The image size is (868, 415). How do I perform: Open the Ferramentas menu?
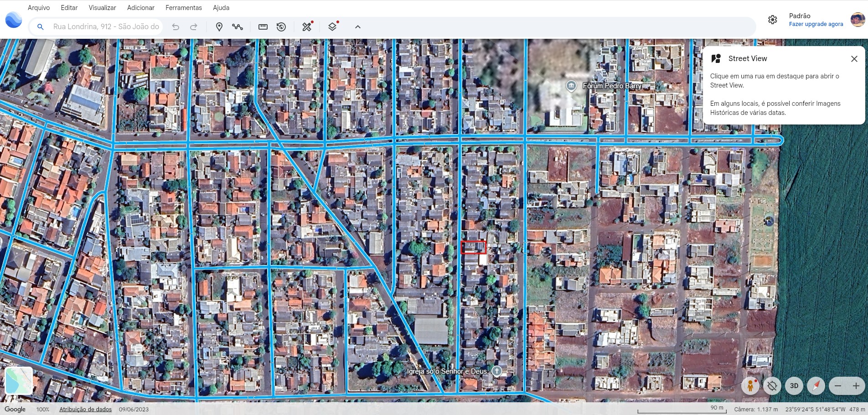(x=183, y=8)
